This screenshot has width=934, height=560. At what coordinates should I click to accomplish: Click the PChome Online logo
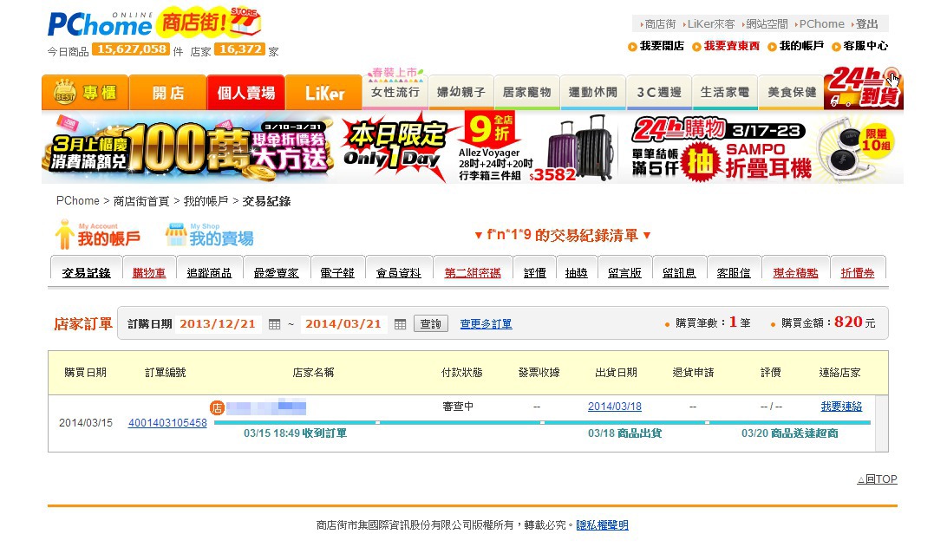click(100, 24)
